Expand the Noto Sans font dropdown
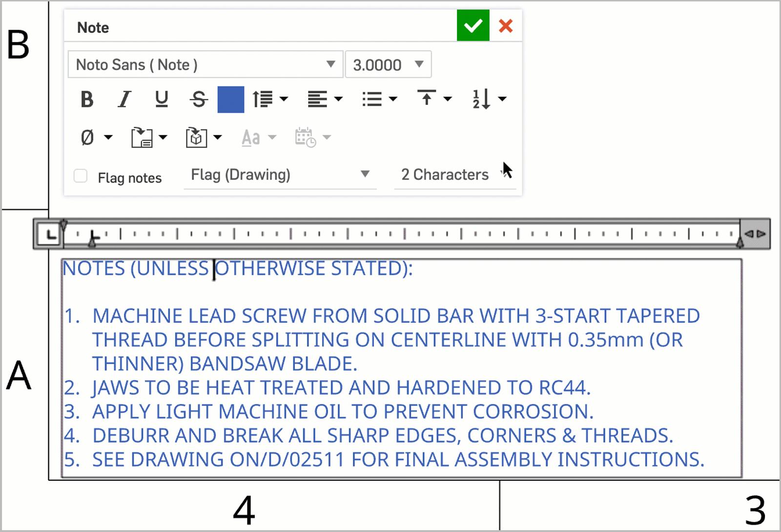Viewport: 781px width, 532px height. click(x=205, y=64)
